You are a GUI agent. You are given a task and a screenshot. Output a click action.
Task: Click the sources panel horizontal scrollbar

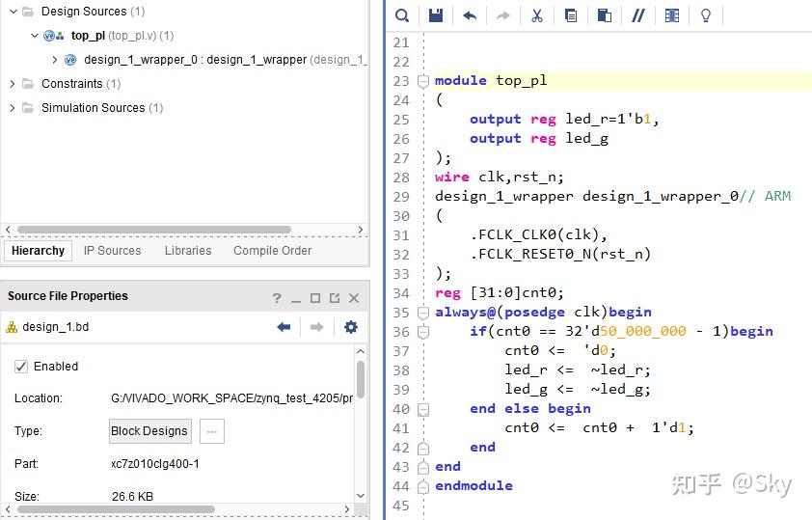click(x=153, y=230)
